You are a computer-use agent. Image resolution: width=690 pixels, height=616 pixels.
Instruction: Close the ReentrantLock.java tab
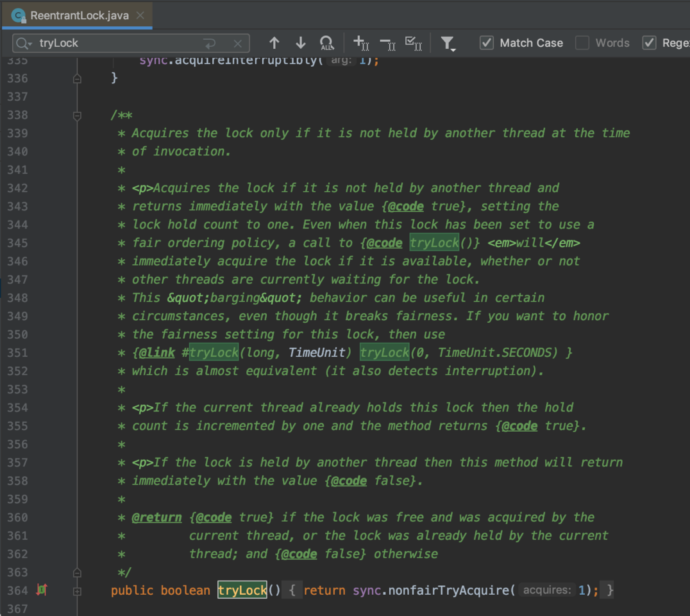(x=139, y=15)
